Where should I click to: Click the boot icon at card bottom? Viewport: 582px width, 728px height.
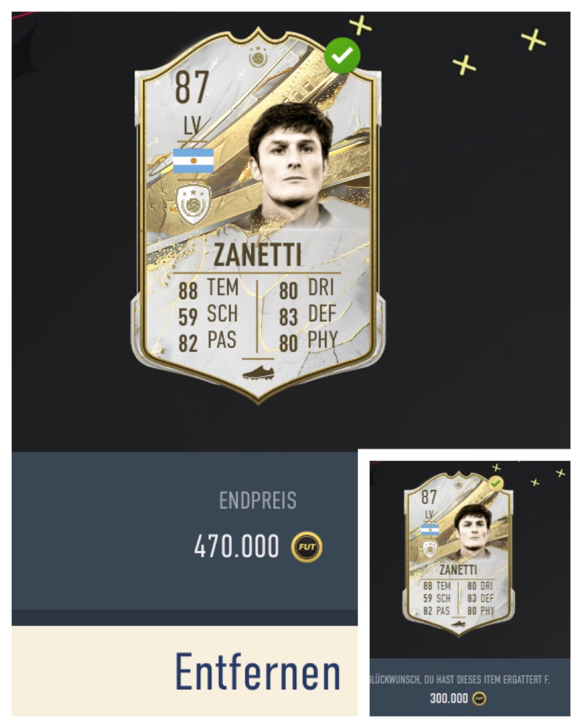click(258, 372)
